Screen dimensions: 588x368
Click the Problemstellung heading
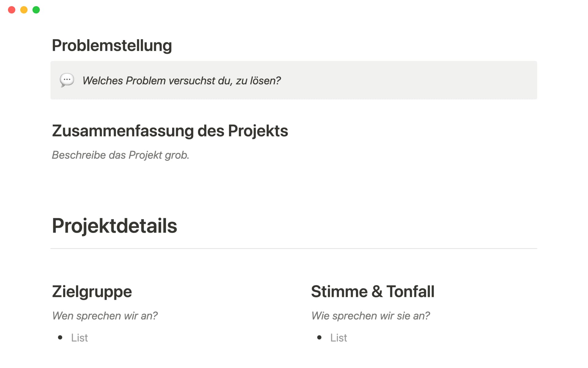tap(112, 45)
